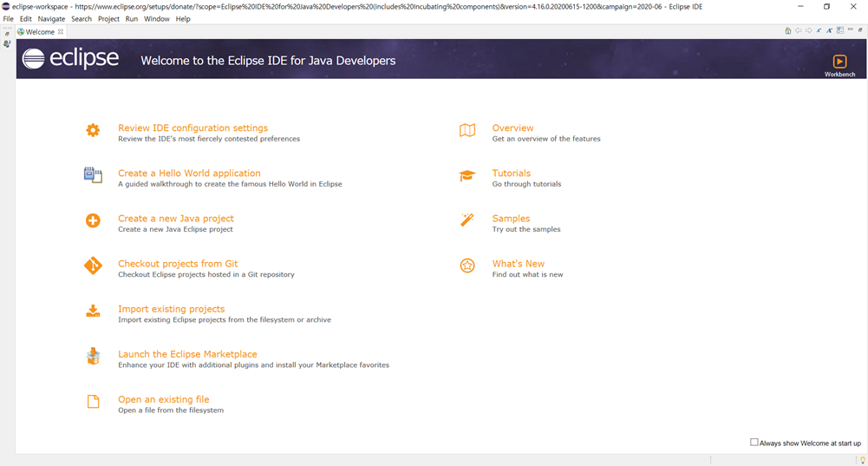
Task: Follow the Launch the Eclipse Marketplace link
Action: click(x=187, y=354)
